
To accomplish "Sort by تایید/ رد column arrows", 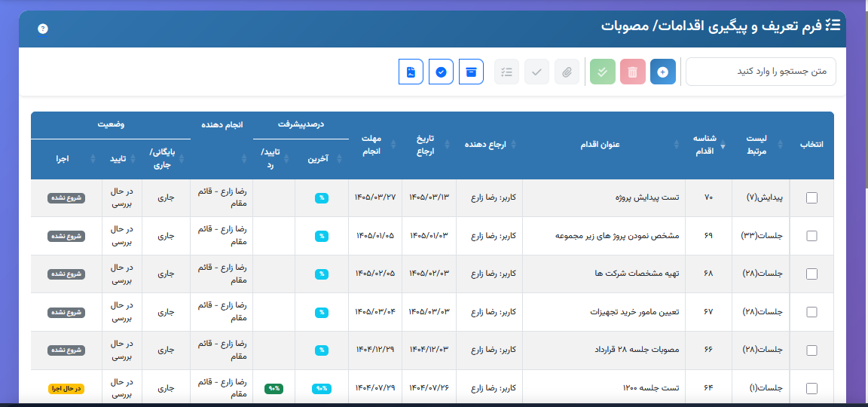I will [286, 159].
